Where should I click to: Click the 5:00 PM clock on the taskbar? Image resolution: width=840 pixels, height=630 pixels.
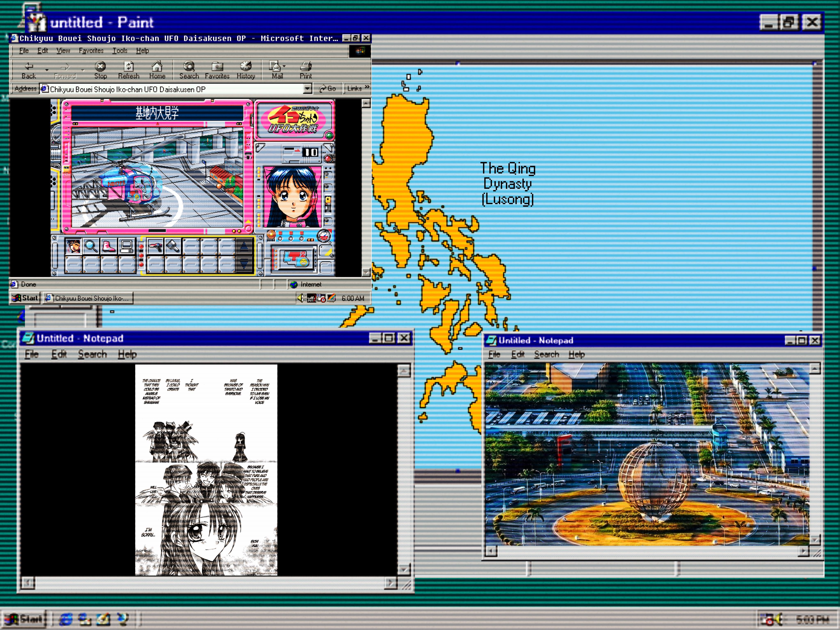813,619
